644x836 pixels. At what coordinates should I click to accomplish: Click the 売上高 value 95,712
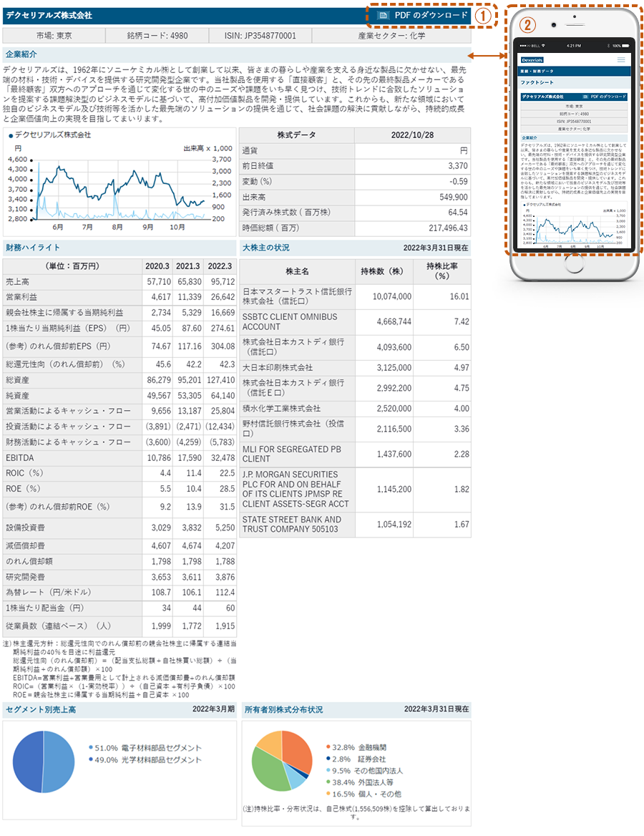223,281
